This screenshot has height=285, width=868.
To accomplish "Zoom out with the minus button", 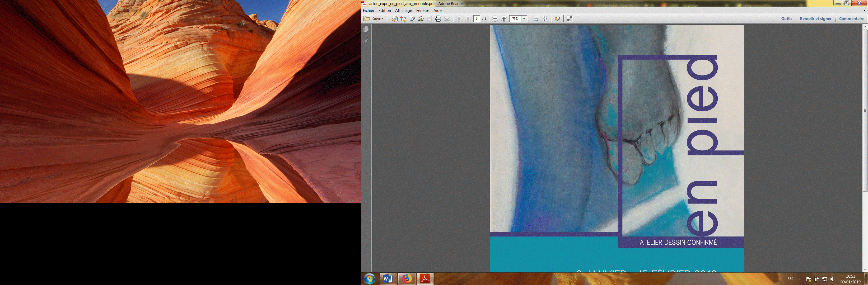I will 495,19.
